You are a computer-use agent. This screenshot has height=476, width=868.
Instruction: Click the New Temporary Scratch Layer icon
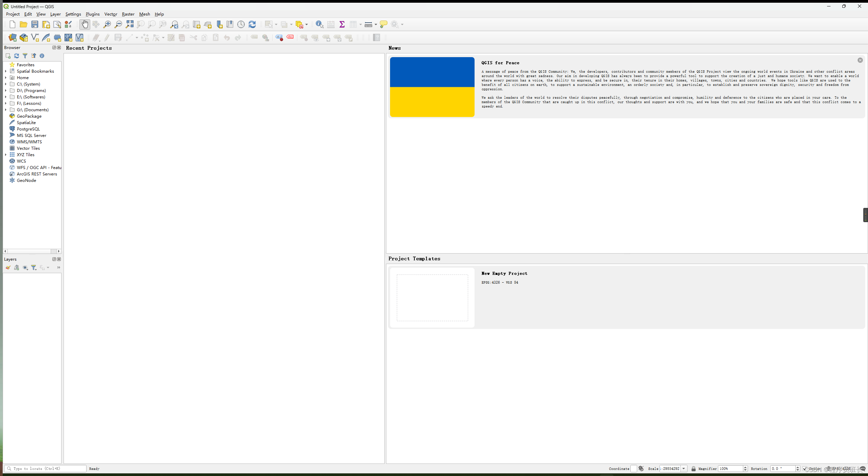pyautogui.click(x=57, y=38)
